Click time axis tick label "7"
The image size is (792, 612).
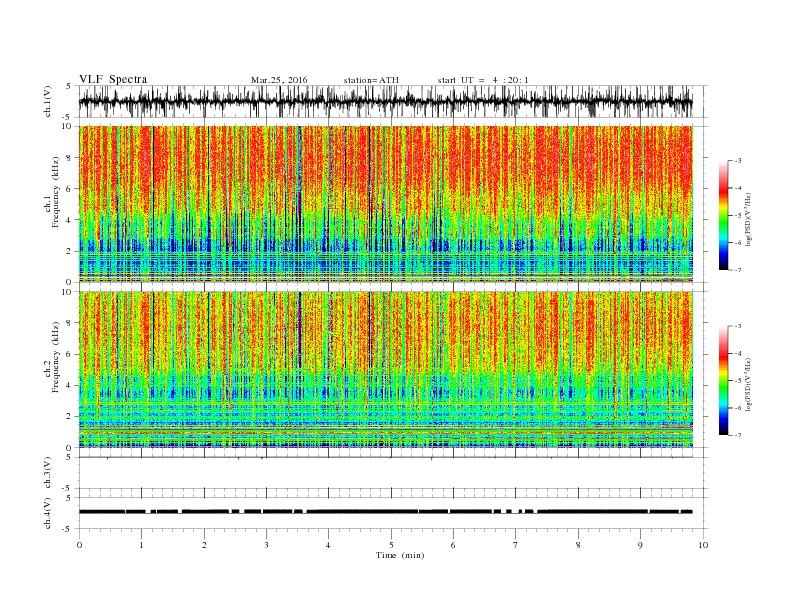[516, 545]
